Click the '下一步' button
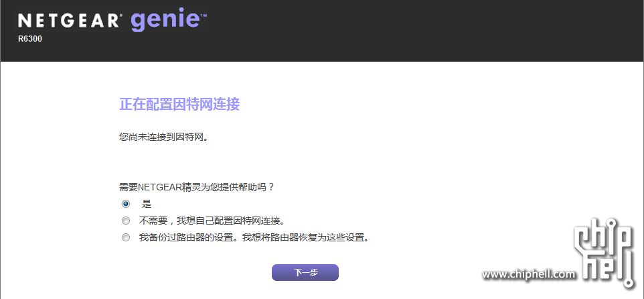Image resolution: width=644 pixels, height=299 pixels. [305, 272]
